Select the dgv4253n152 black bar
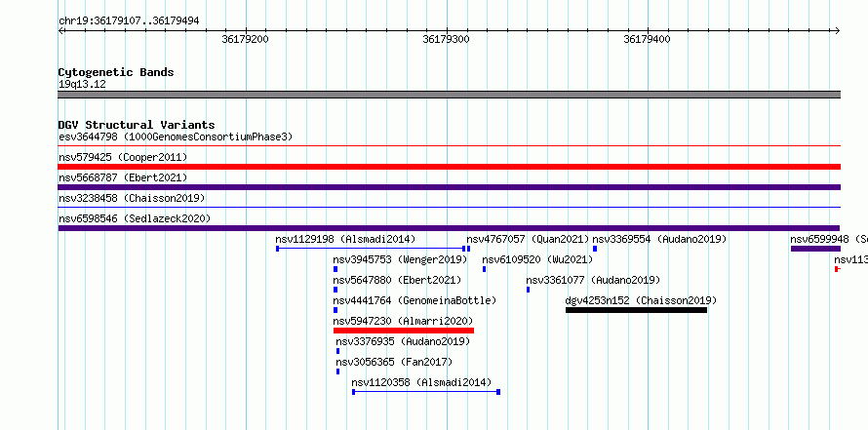Image resolution: width=868 pixels, height=430 pixels. coord(636,310)
